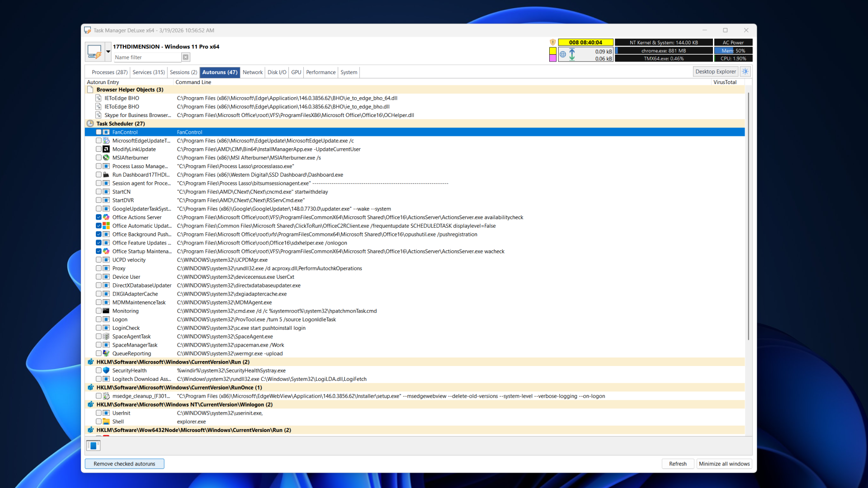The height and width of the screenshot is (488, 868).
Task: Click the gear icon of HKLM CurrentVersion\Run (2) group
Action: (x=90, y=362)
